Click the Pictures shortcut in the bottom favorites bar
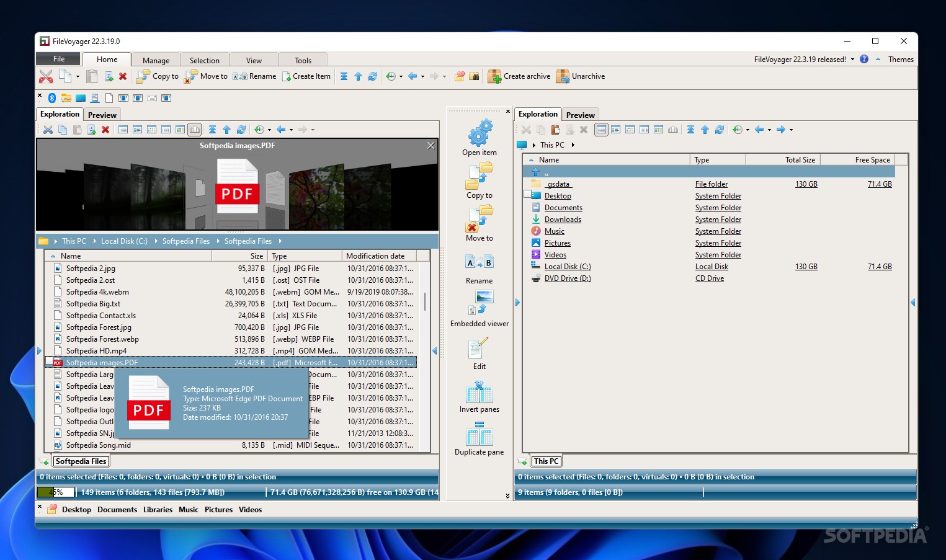This screenshot has width=946, height=560. coord(218,510)
